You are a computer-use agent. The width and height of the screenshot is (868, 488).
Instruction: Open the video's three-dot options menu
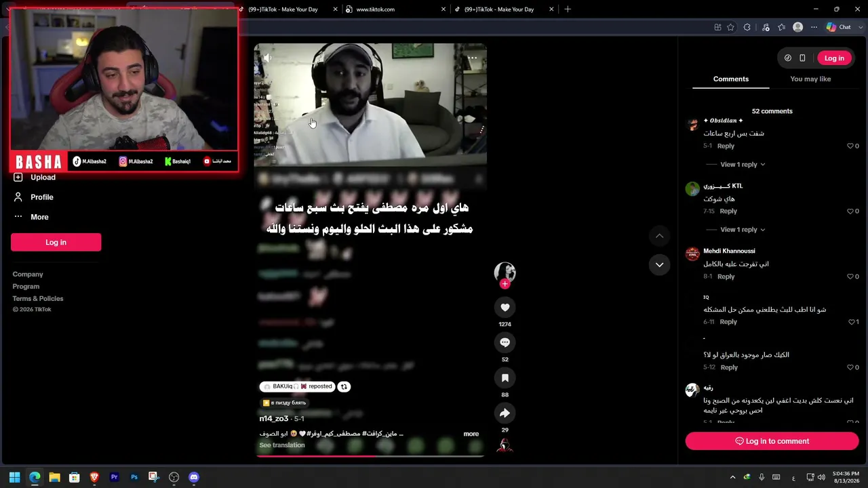click(x=473, y=58)
